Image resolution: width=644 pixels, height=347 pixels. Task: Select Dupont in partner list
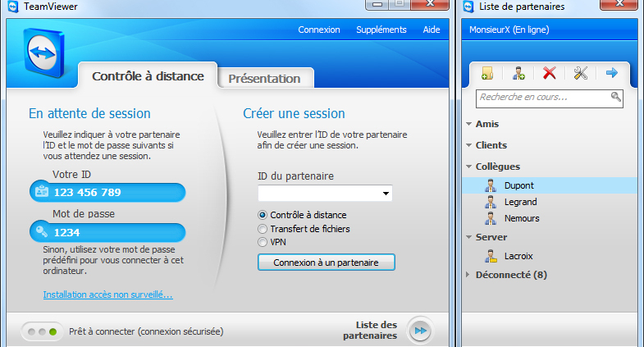[x=550, y=185]
